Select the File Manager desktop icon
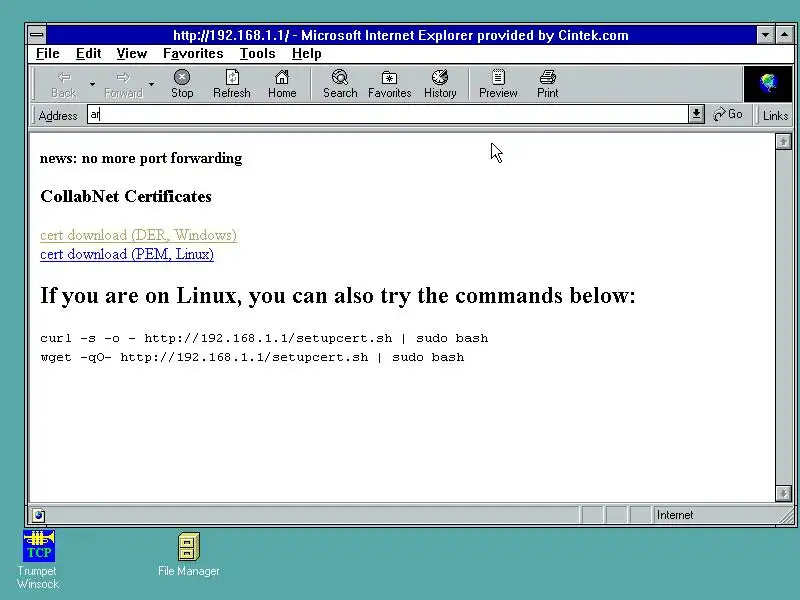This screenshot has height=600, width=800. click(189, 555)
